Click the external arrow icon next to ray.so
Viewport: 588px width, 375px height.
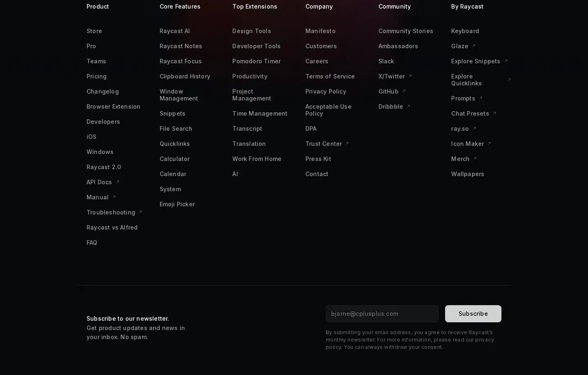474,129
